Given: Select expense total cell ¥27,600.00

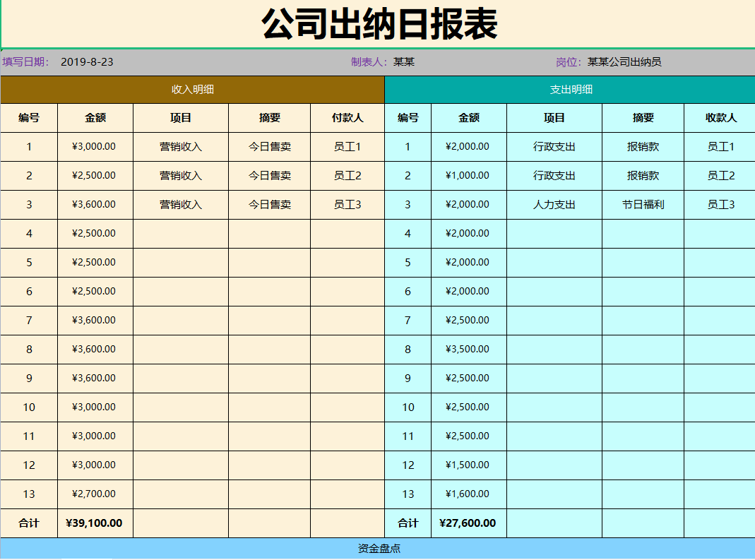Looking at the screenshot, I should (468, 523).
